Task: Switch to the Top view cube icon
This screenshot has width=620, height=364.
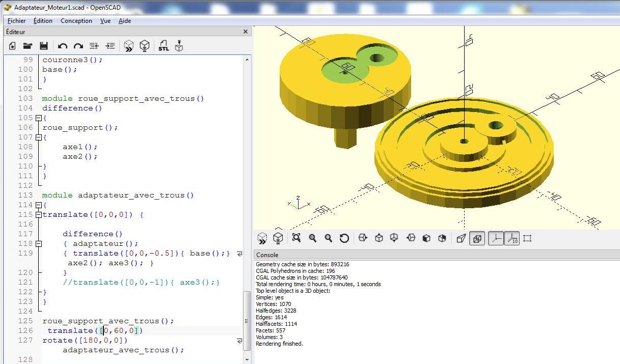Action: (379, 238)
